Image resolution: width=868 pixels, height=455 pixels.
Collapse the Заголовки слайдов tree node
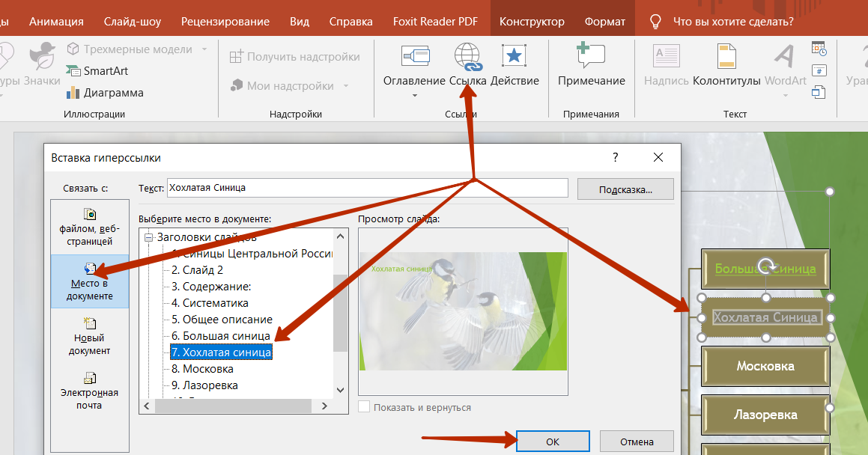click(x=148, y=238)
